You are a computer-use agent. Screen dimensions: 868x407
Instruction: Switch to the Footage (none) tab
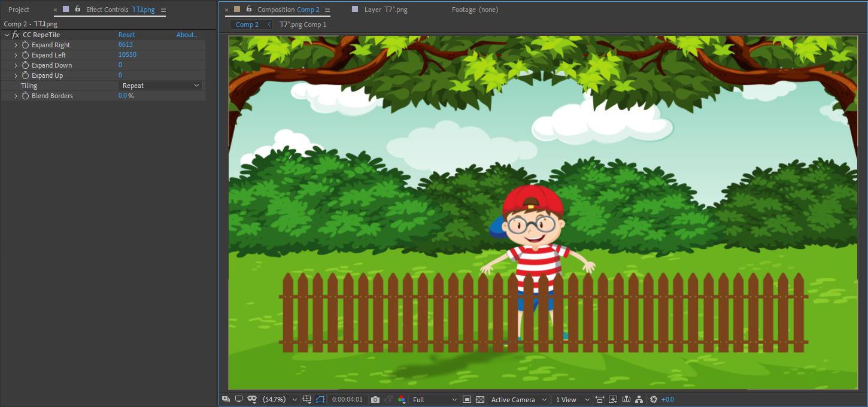click(x=475, y=10)
